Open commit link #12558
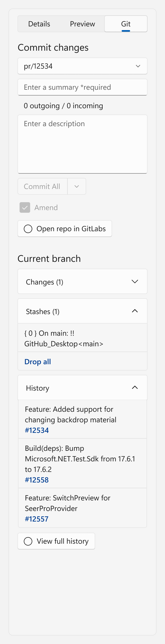165x644 pixels. (36, 480)
